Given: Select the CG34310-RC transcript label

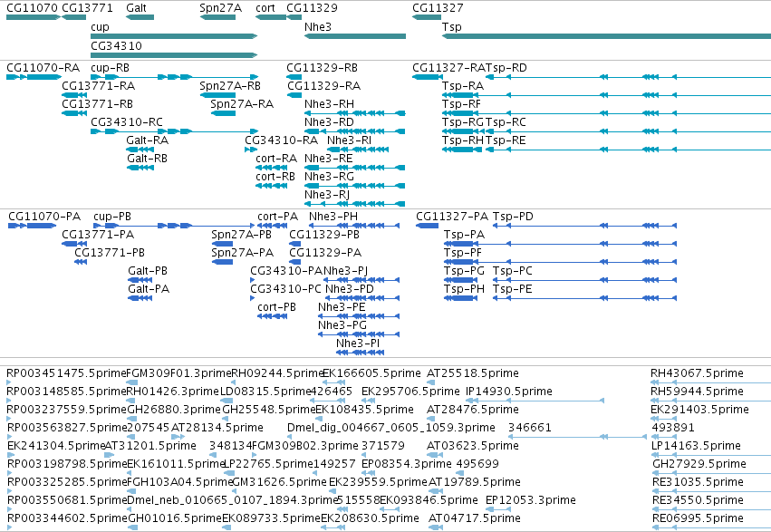Looking at the screenshot, I should coord(127,122).
